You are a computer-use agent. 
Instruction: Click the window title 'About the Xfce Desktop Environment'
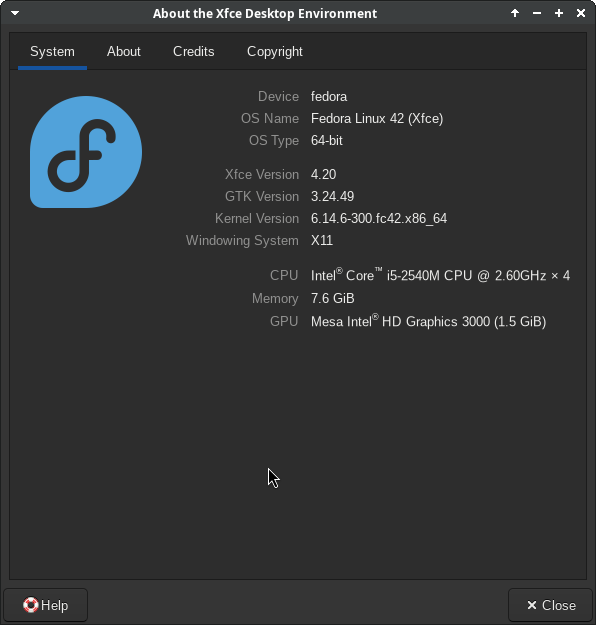point(265,14)
